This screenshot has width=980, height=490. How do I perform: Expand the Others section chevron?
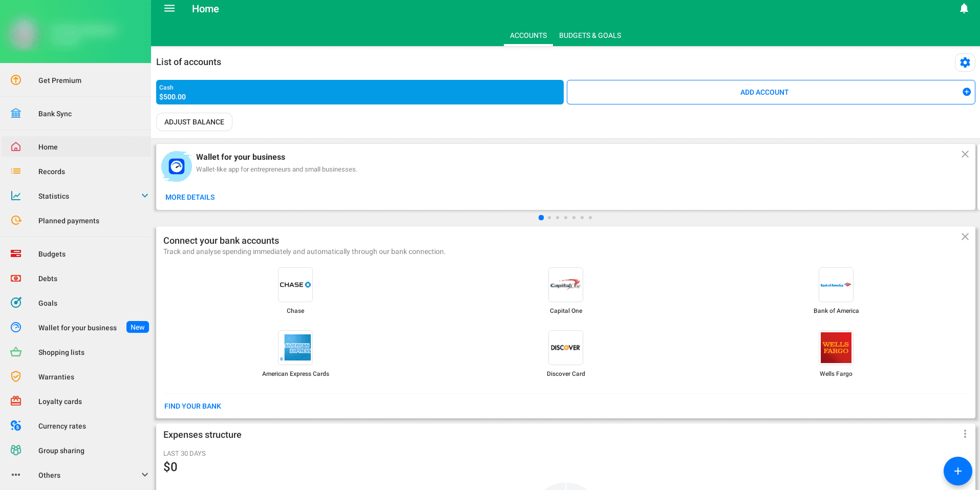click(145, 475)
